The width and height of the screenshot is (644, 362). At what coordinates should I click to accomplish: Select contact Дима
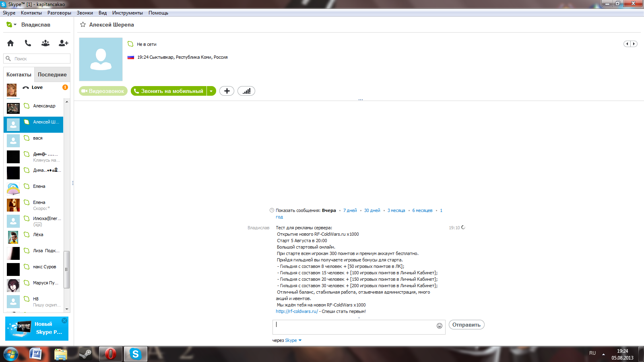click(33, 173)
